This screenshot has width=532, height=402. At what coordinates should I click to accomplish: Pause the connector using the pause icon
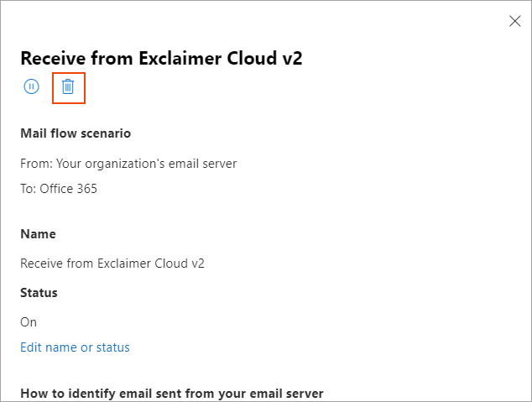(x=32, y=86)
